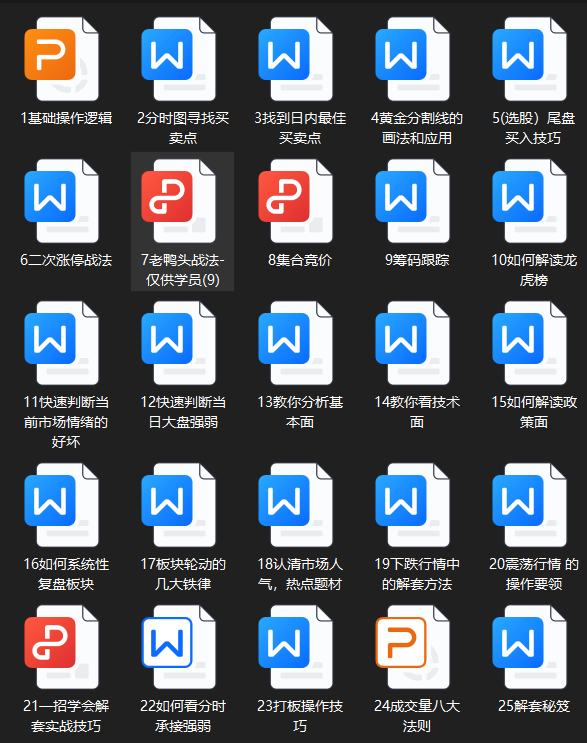Select the icon of 15如何解读政策面
This screenshot has width=587, height=743.
coord(530,343)
